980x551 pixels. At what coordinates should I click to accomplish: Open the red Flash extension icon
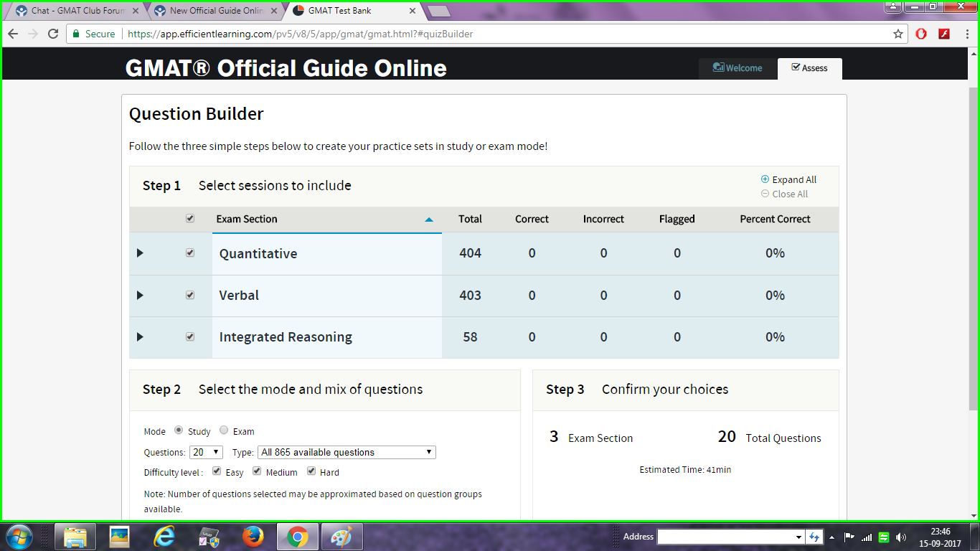click(944, 34)
